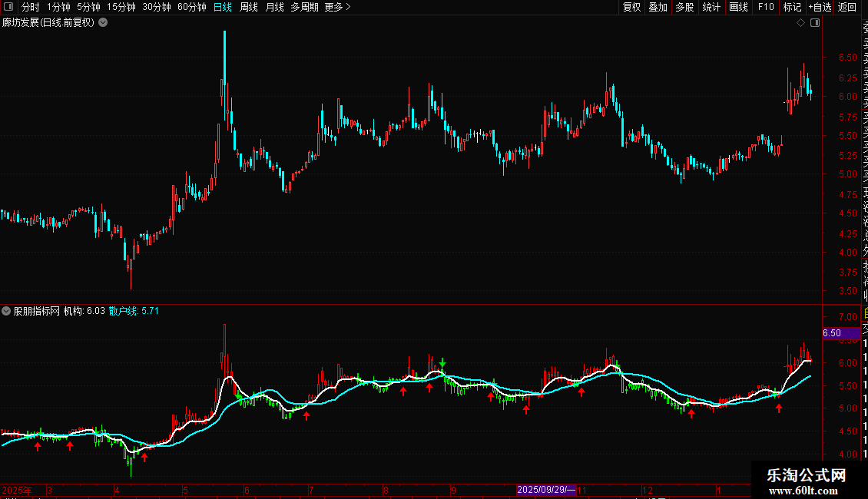Switch to 月线 monthly chart
868x499 pixels.
coord(274,7)
